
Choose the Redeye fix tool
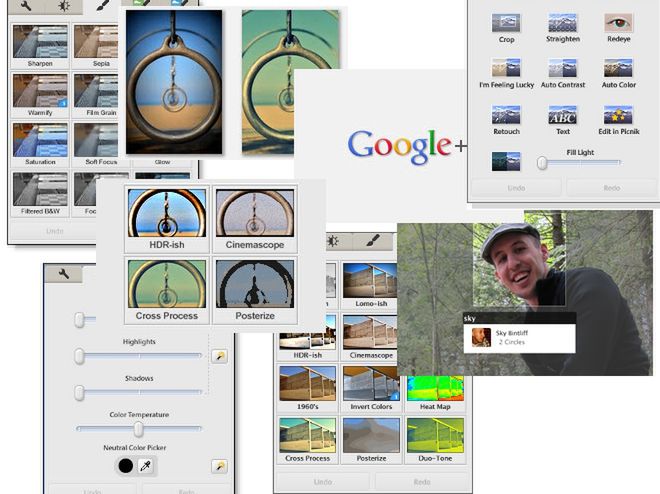pyautogui.click(x=618, y=28)
